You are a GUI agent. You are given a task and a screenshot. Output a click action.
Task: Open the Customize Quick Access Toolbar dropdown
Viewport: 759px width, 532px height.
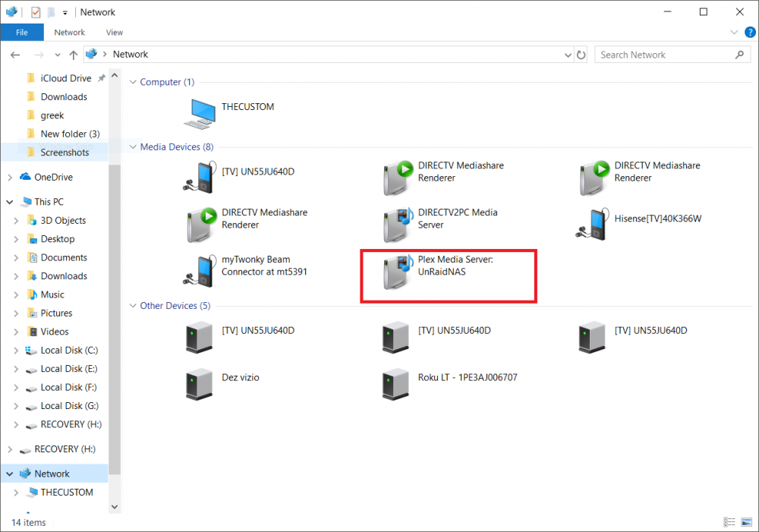(65, 13)
